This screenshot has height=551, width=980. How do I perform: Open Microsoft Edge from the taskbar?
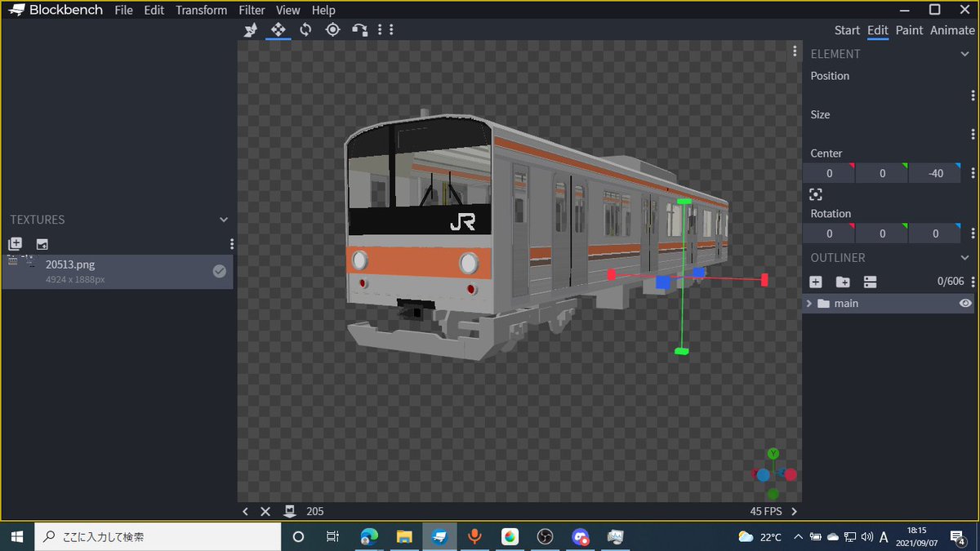click(369, 536)
